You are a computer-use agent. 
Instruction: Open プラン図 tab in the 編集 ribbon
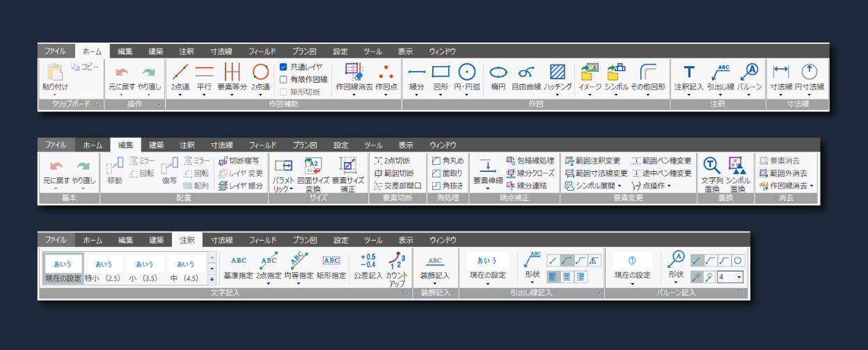tap(305, 145)
